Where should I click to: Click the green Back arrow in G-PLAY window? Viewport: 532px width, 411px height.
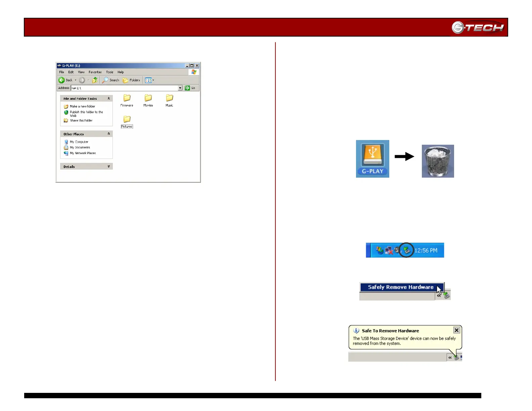point(61,80)
